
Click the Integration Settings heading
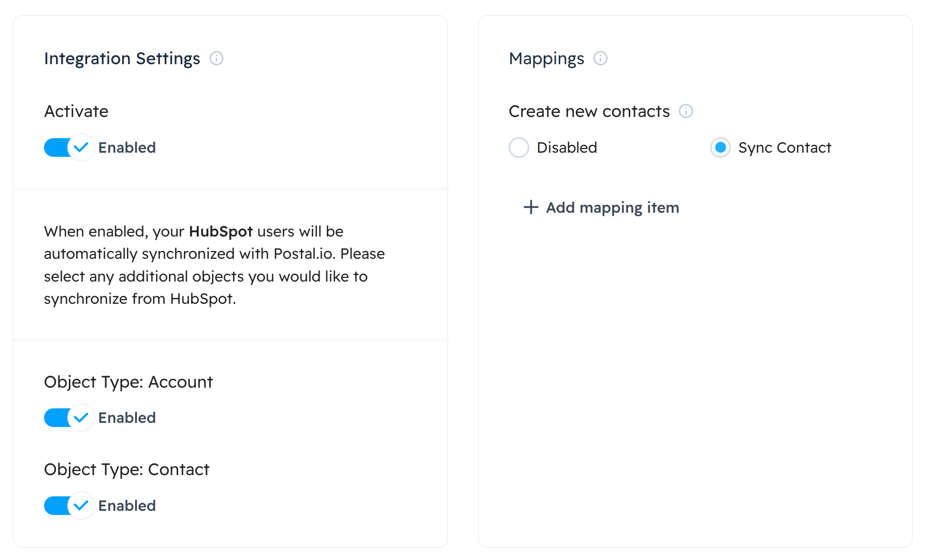122,58
